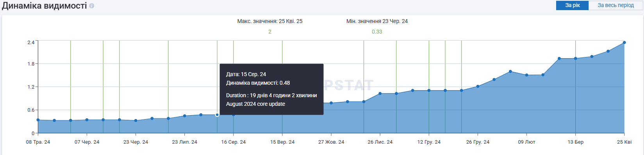
Task: Click the data point above 12 Гру. 24
Action: click(x=429, y=91)
